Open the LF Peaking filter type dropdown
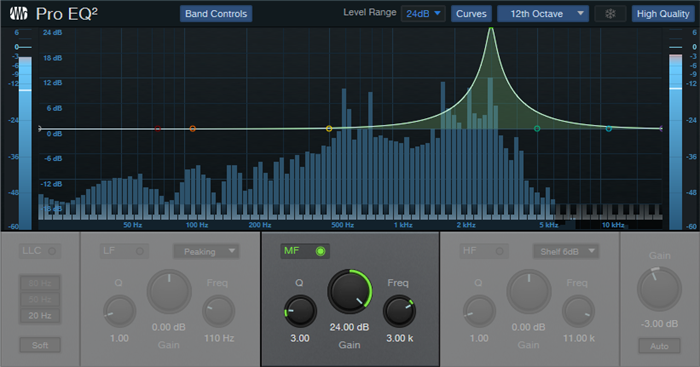The height and width of the screenshot is (367, 700). point(206,251)
